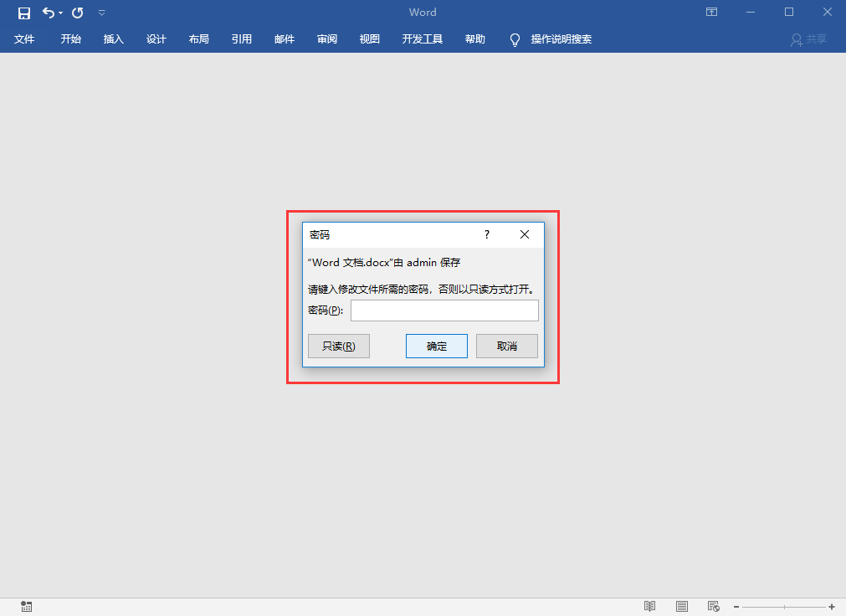
Task: Click the 只读(R) button
Action: 339,346
